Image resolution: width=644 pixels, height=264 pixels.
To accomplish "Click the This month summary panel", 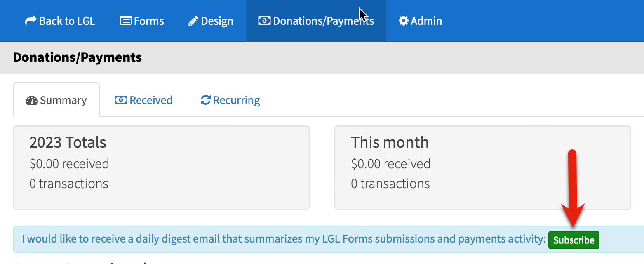I will tap(483, 167).
